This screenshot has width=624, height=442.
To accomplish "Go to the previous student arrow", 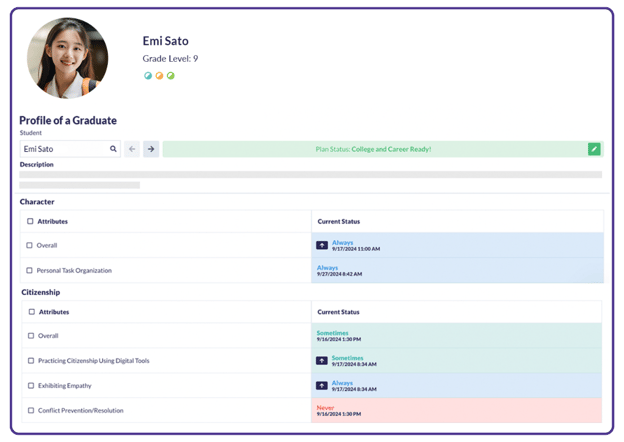I will pyautogui.click(x=132, y=149).
